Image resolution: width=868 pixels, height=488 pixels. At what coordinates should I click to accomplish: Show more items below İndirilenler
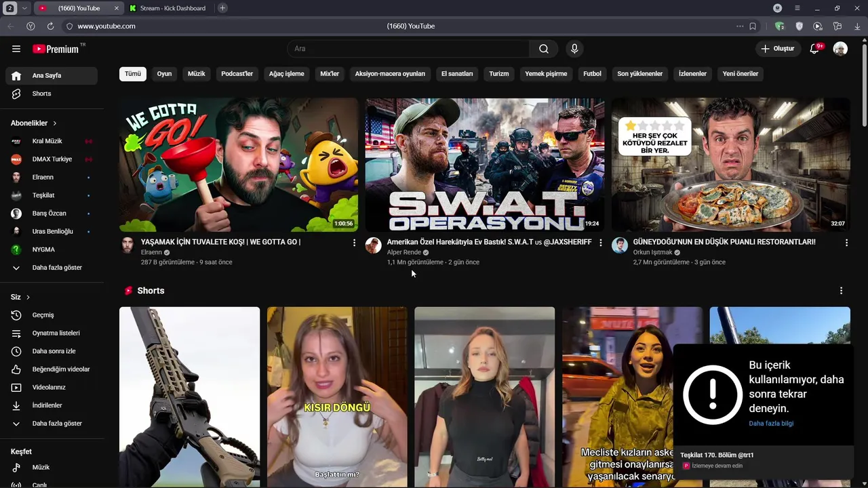click(52, 424)
